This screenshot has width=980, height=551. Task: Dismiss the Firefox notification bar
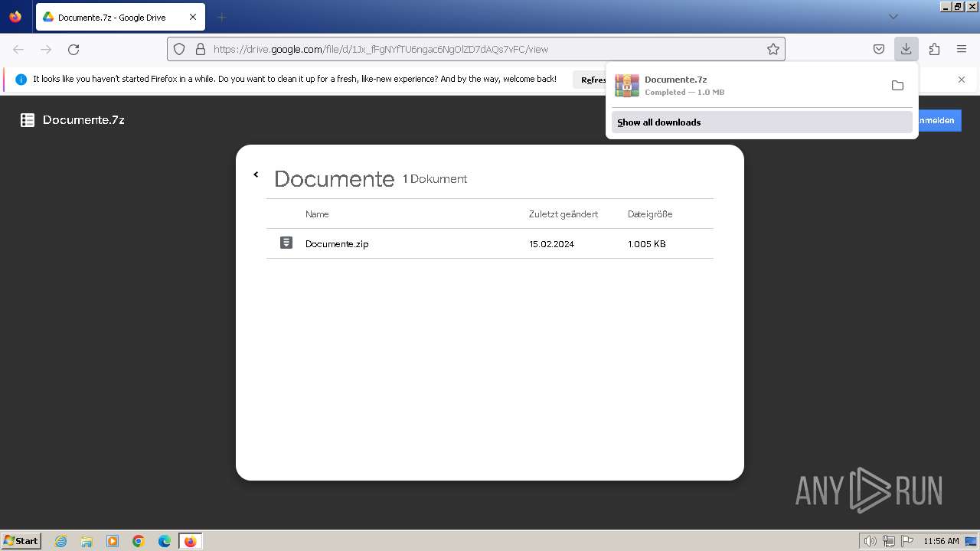(x=962, y=80)
